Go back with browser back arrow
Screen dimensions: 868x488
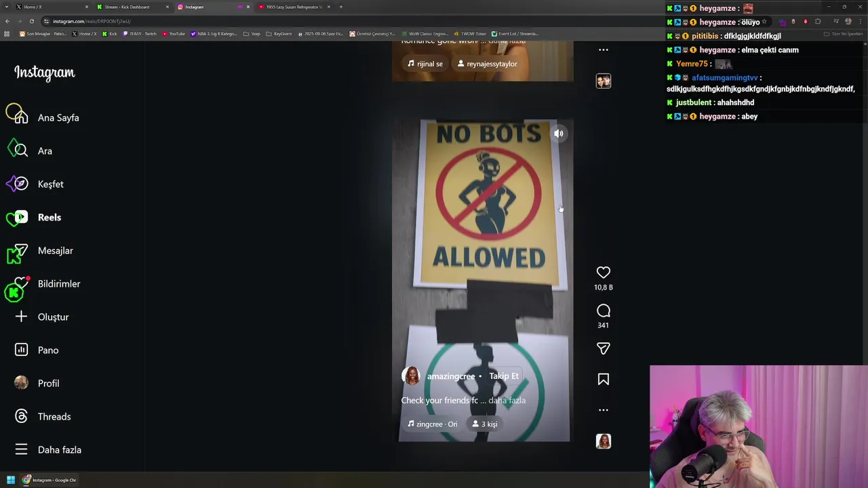click(7, 21)
